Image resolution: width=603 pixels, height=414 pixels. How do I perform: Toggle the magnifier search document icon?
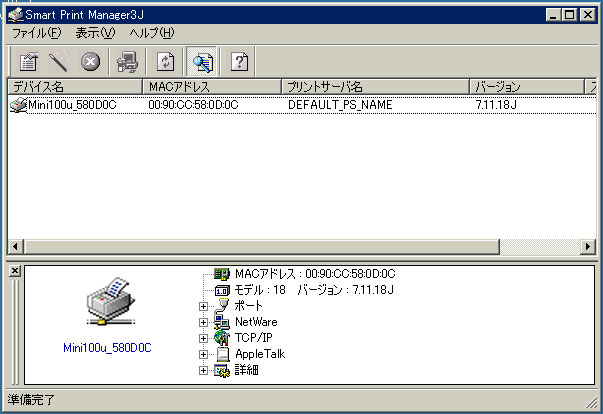click(x=202, y=62)
